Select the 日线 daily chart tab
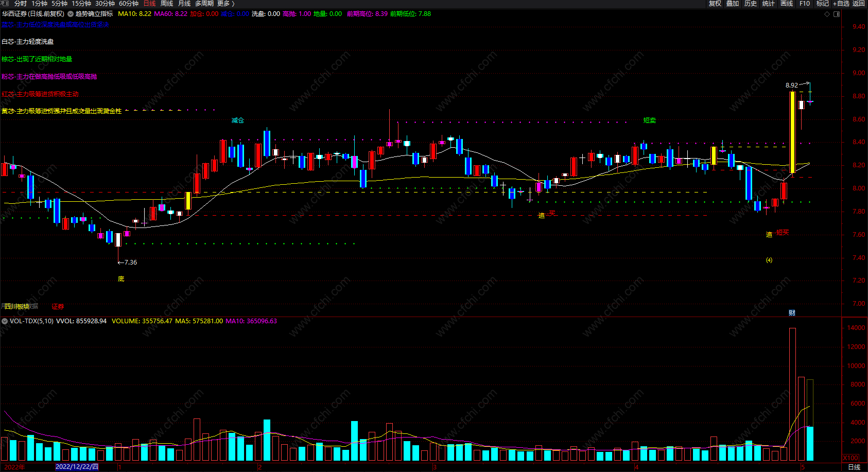Screen dimensions: 868x472 pos(149,4)
